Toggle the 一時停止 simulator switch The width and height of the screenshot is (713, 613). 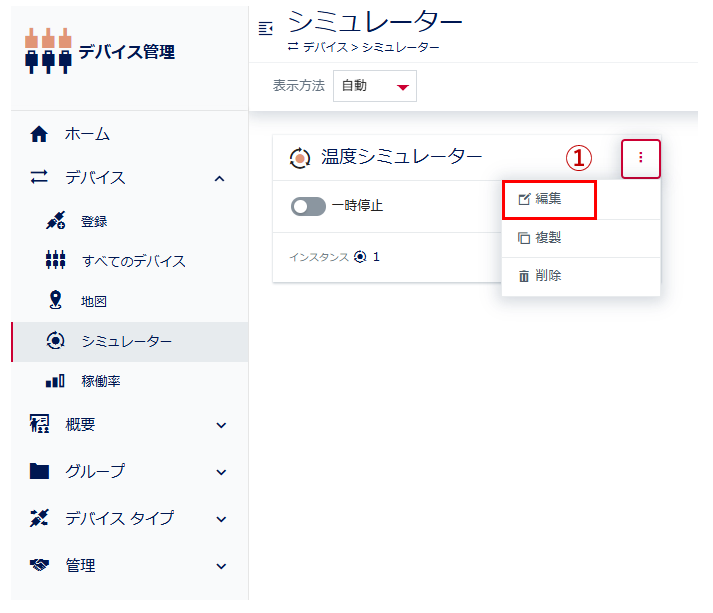tap(308, 206)
